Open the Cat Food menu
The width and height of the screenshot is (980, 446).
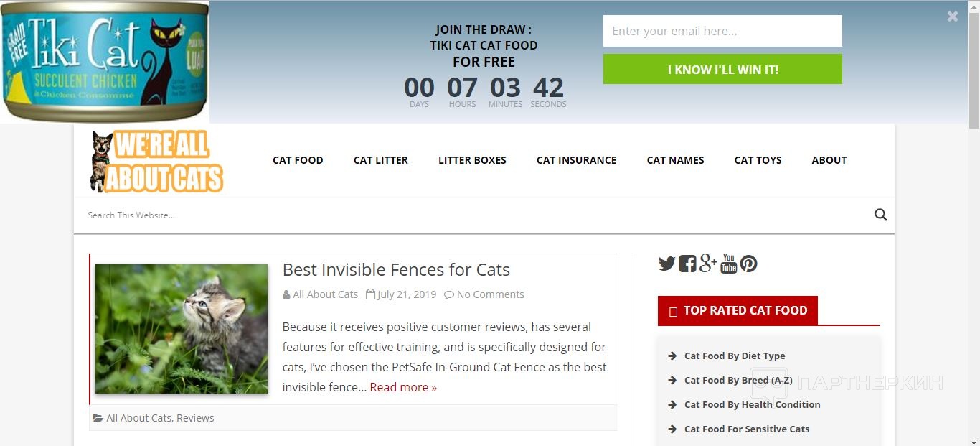click(298, 160)
